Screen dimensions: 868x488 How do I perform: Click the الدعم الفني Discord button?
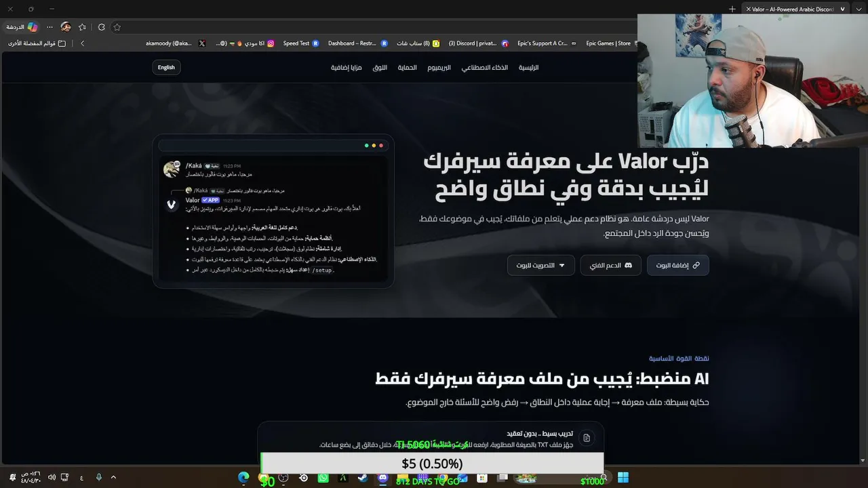[611, 265]
